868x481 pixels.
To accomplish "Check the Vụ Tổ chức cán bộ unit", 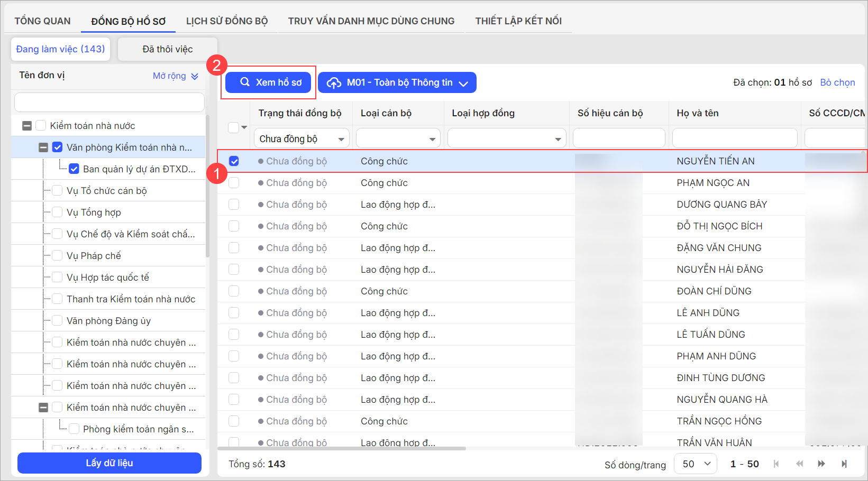I will click(x=58, y=191).
